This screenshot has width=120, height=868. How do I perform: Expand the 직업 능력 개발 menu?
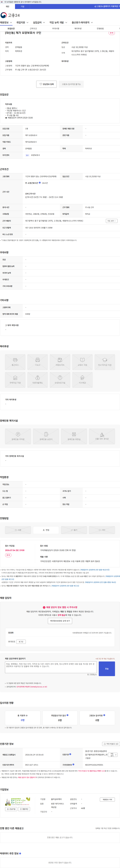[58, 23]
